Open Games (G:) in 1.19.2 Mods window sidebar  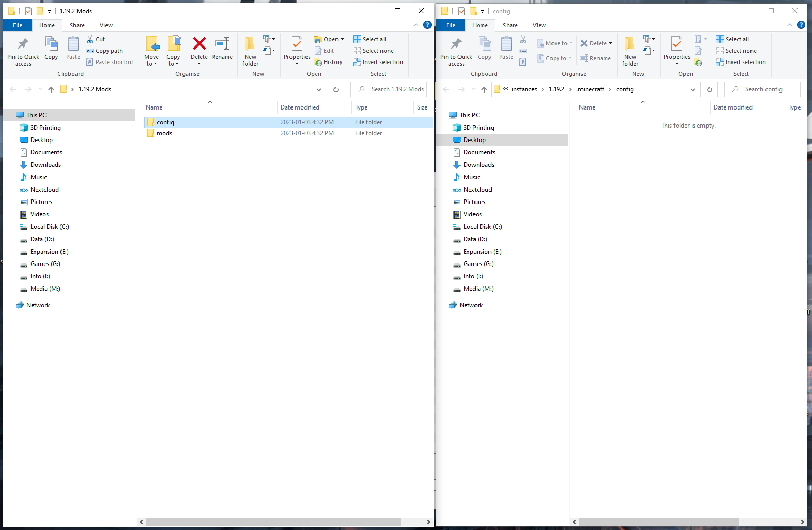45,264
